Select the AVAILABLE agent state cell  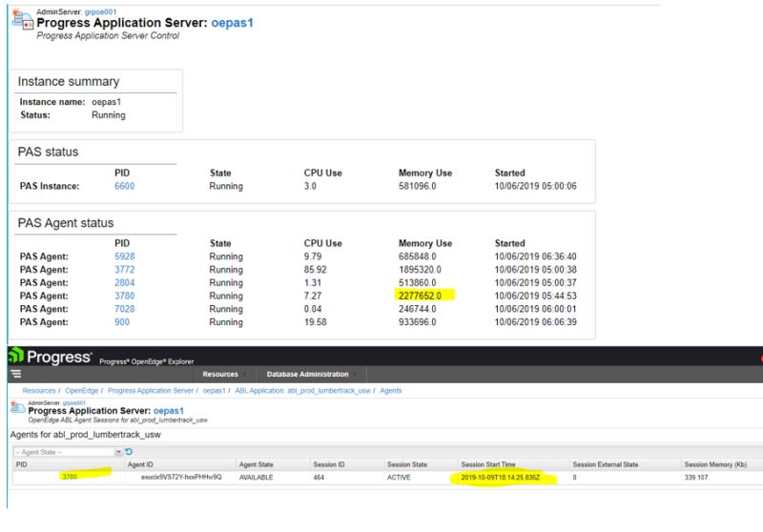coord(256,478)
